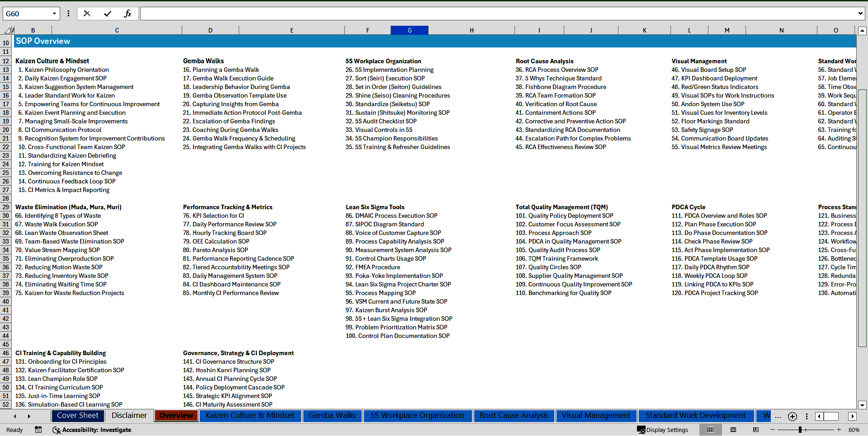Click the zoom out minus icon
The height and width of the screenshot is (436, 868).
pyautogui.click(x=773, y=430)
